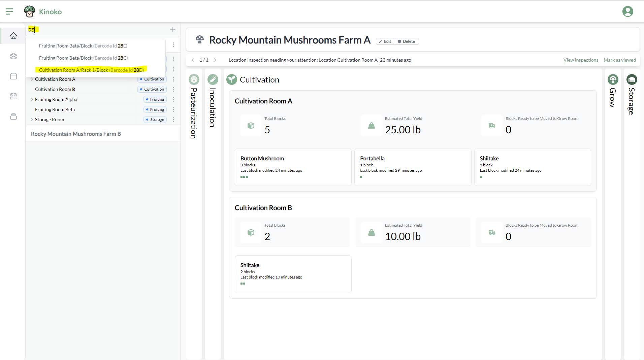Expand the Storage Room tree node
Screen dimensions: 644x360
pyautogui.click(x=32, y=120)
